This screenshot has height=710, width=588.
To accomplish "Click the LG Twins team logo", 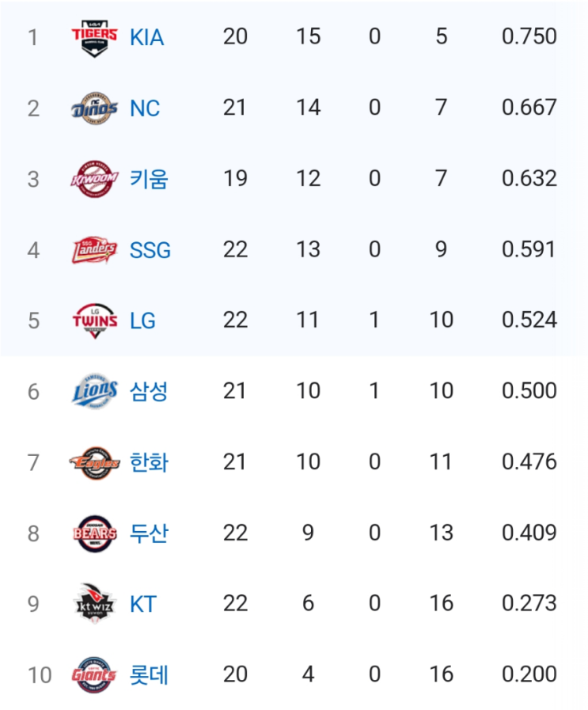I will [x=95, y=321].
